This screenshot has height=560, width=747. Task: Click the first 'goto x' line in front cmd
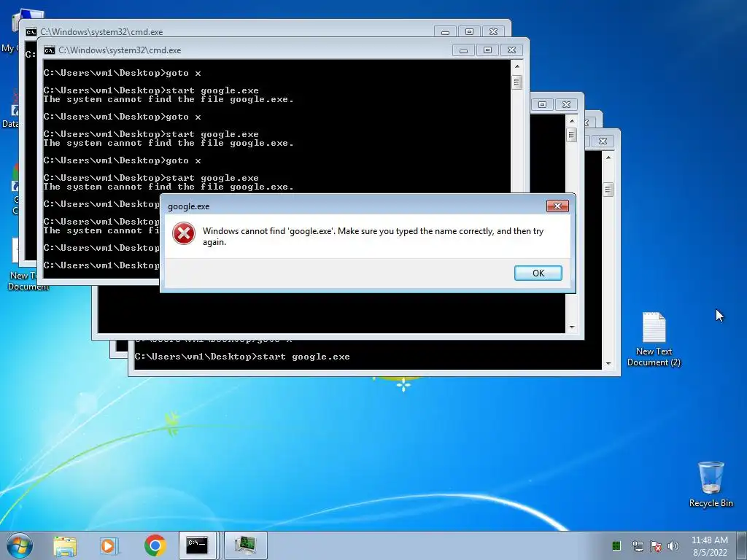pos(122,73)
